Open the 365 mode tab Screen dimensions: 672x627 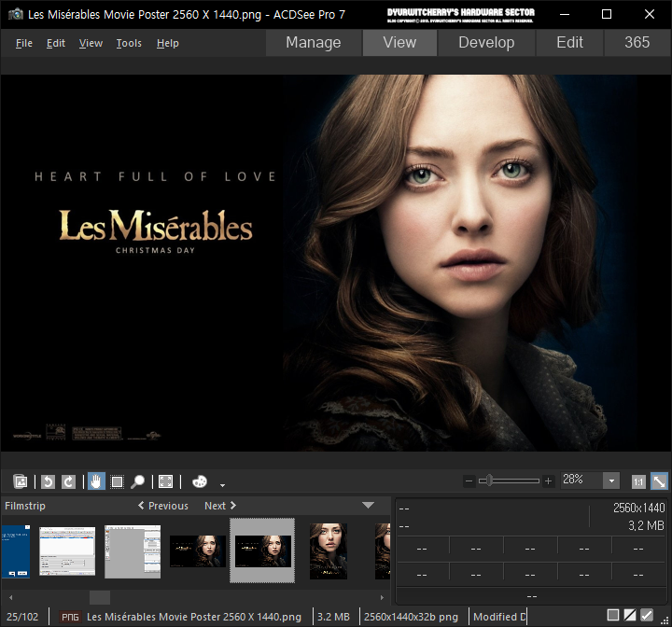(637, 42)
